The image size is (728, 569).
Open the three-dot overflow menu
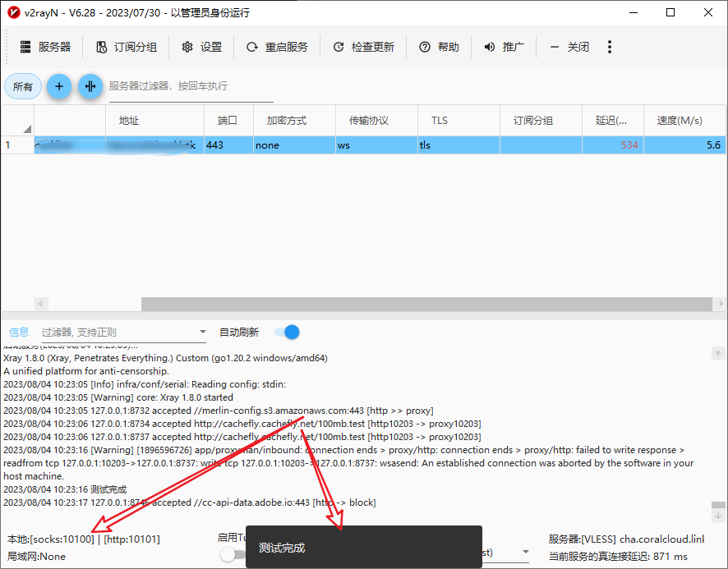point(610,47)
